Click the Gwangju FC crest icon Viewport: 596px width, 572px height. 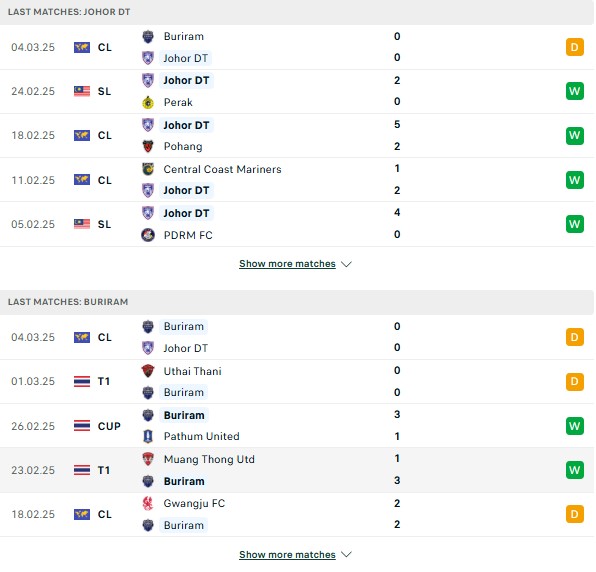[148, 503]
